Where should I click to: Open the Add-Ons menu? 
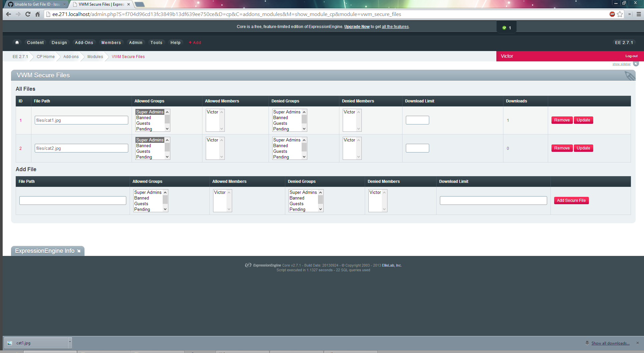84,42
